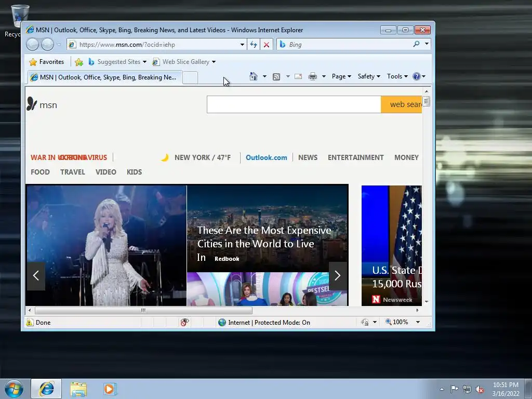Open the KIDS section
This screenshot has height=399, width=532.
pos(135,172)
